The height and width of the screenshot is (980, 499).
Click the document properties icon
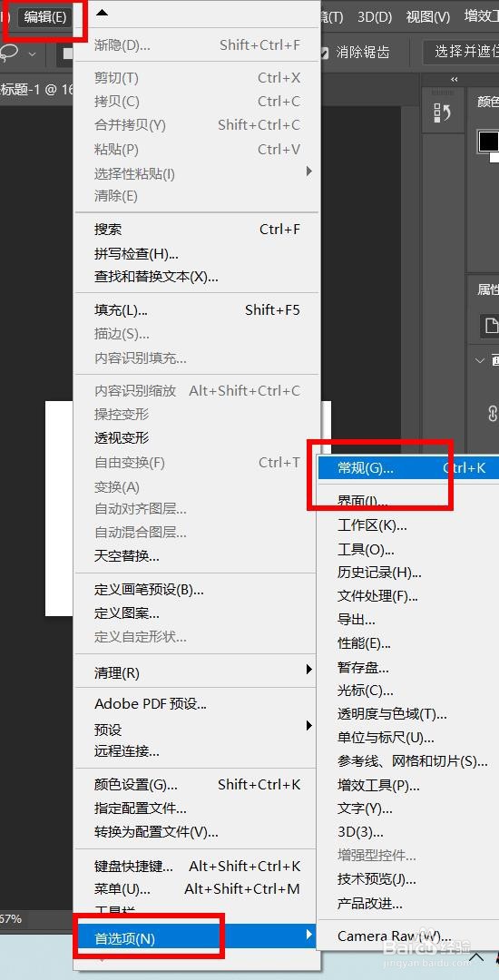click(491, 325)
